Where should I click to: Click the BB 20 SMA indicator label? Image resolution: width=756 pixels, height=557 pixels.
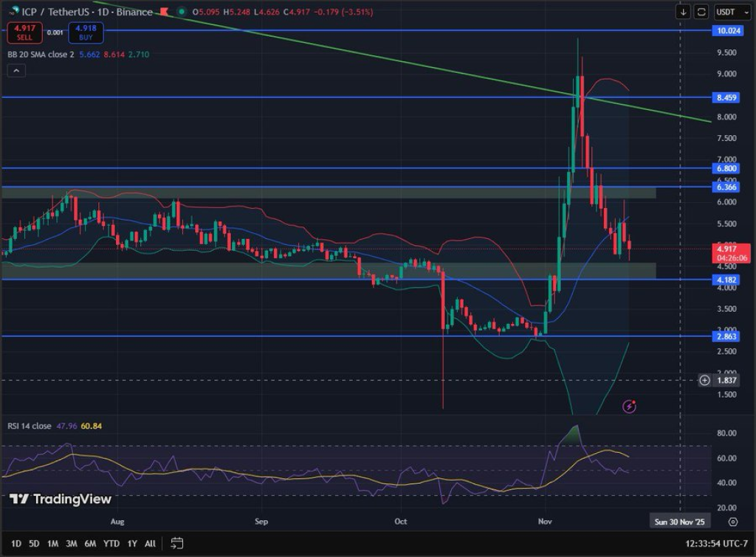pyautogui.click(x=43, y=55)
